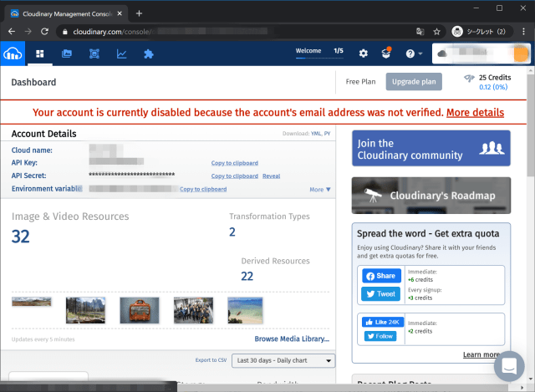Click the Twitter Follow button
535x392 pixels.
pos(380,336)
